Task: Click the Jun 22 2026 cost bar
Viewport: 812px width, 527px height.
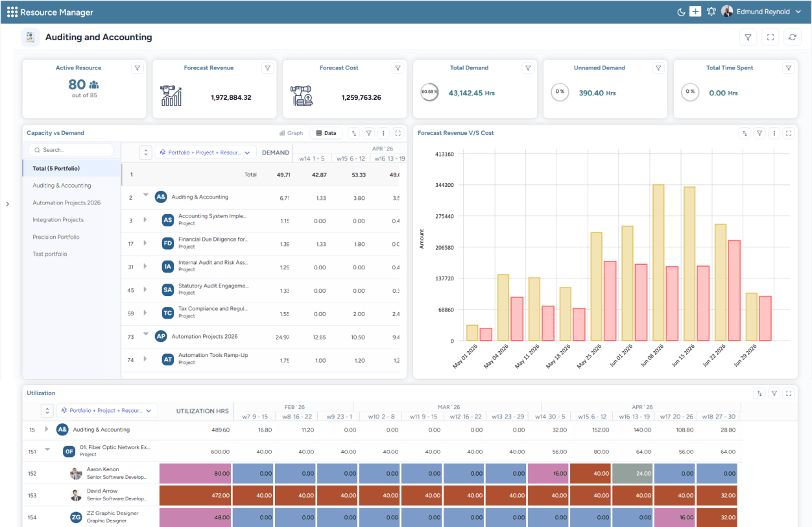Action: pos(734,291)
